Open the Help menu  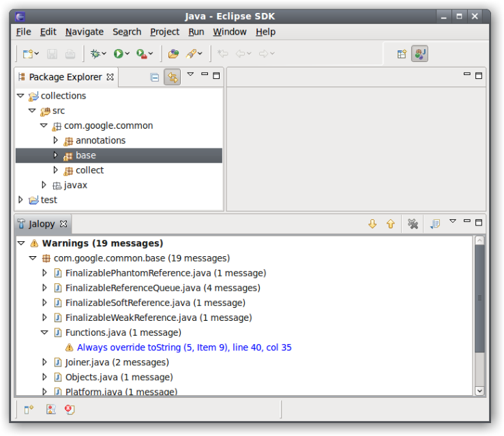pos(265,32)
